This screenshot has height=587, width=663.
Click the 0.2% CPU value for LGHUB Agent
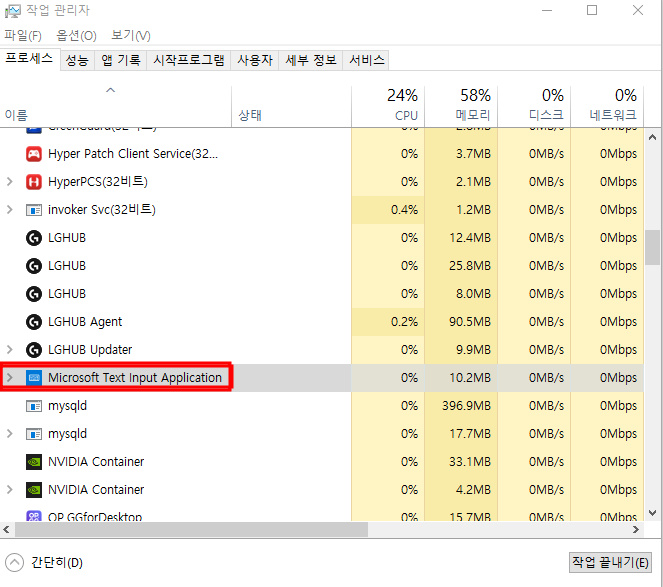[404, 322]
